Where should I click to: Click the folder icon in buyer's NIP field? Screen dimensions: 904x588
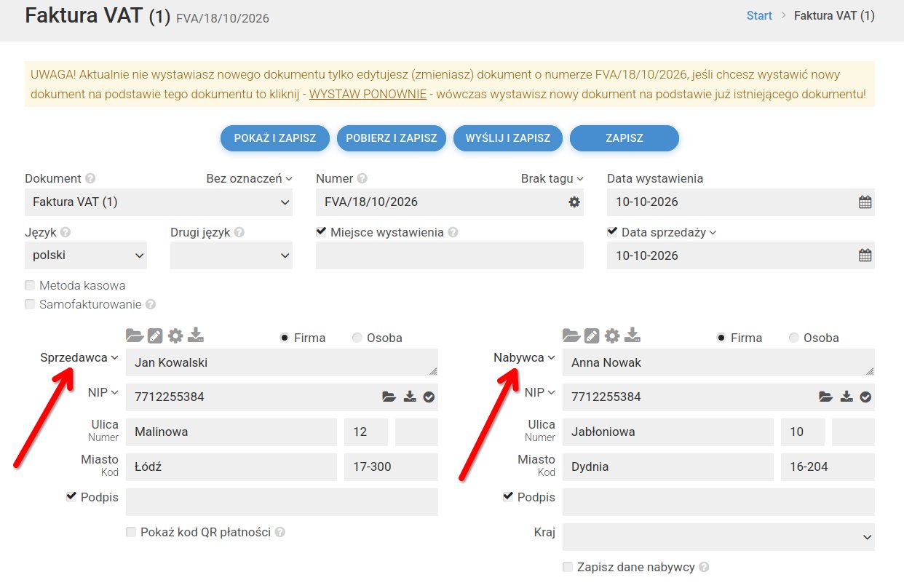coord(825,397)
